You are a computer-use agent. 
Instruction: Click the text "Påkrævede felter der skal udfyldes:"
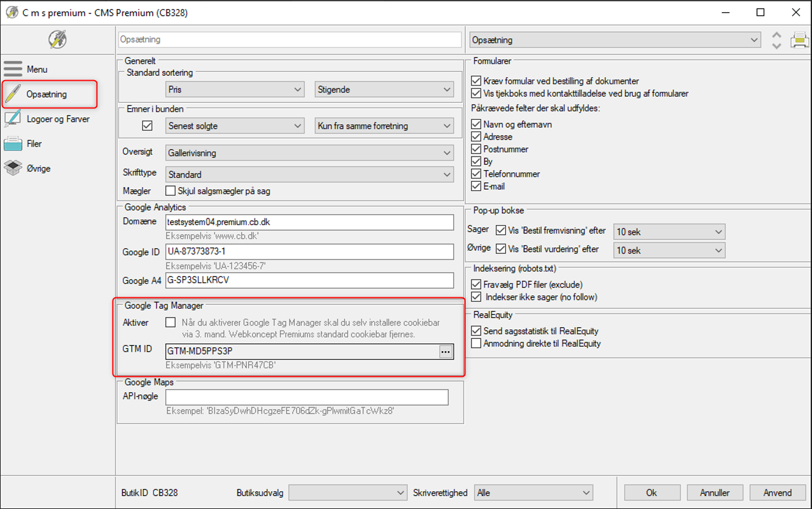tap(534, 108)
